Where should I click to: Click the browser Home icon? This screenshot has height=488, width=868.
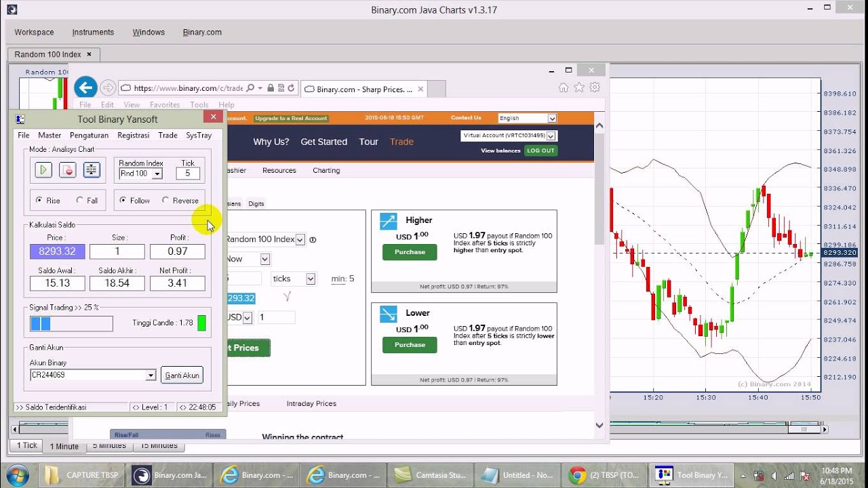coord(563,87)
